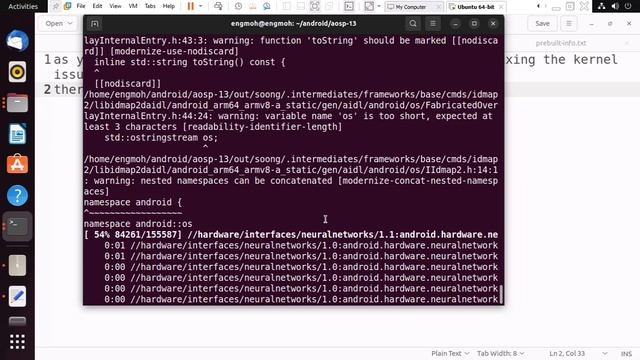
Task: Open Plain Text language dropdown
Action: coord(450,353)
